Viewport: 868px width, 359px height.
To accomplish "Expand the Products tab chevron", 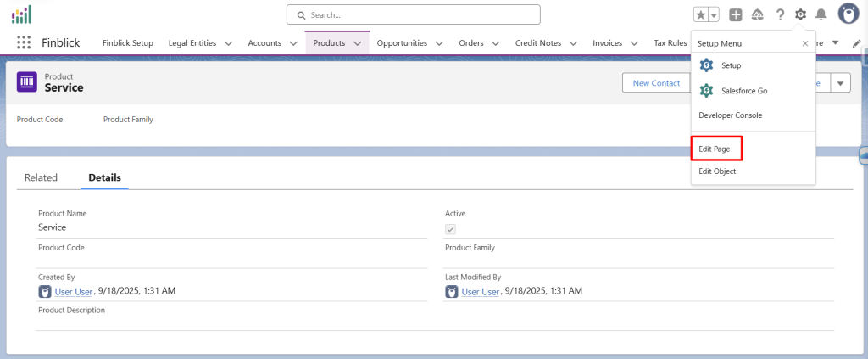I will click(x=358, y=43).
